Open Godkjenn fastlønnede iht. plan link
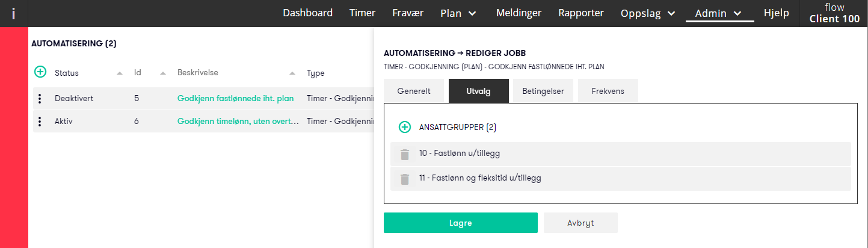 [x=236, y=98]
